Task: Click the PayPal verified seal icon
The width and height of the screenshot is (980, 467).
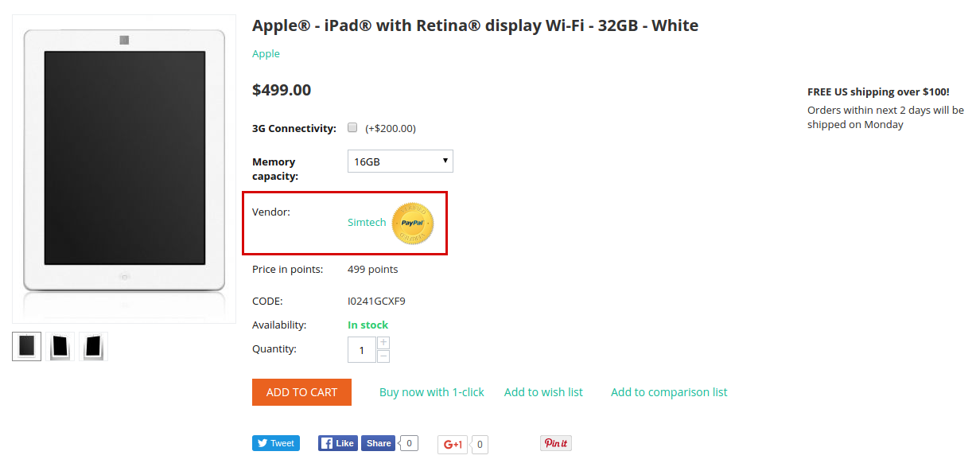Action: tap(413, 224)
